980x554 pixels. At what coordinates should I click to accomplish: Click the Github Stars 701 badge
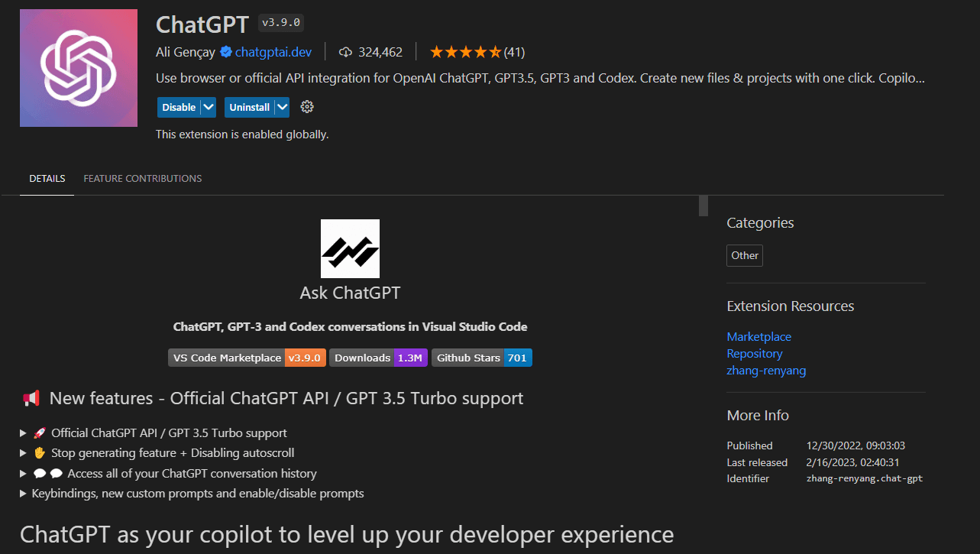pyautogui.click(x=482, y=358)
